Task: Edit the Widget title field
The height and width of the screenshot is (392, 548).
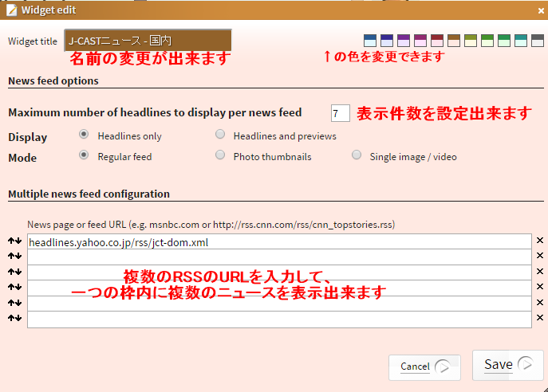Action: pyautogui.click(x=148, y=41)
